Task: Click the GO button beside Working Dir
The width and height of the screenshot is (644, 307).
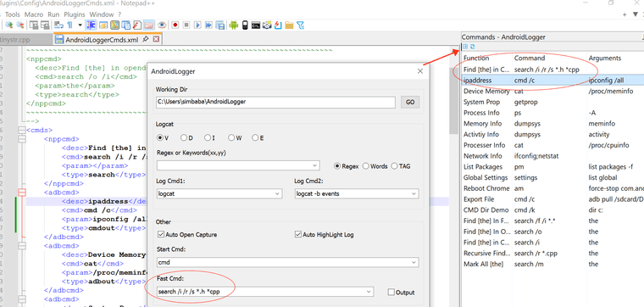Action: [x=410, y=103]
